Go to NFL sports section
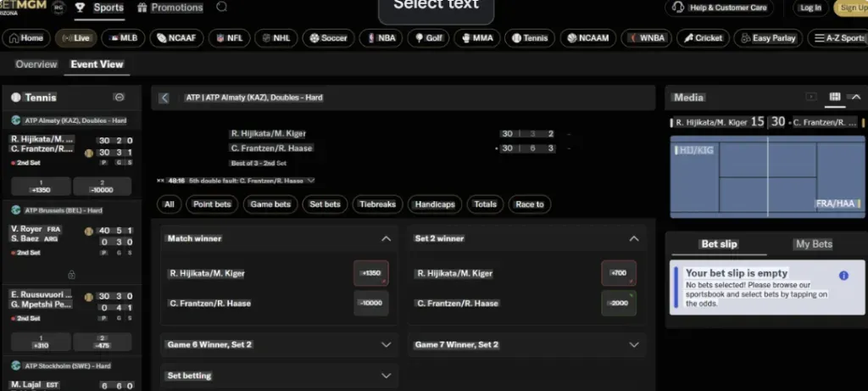This screenshot has width=868, height=391. pos(230,38)
